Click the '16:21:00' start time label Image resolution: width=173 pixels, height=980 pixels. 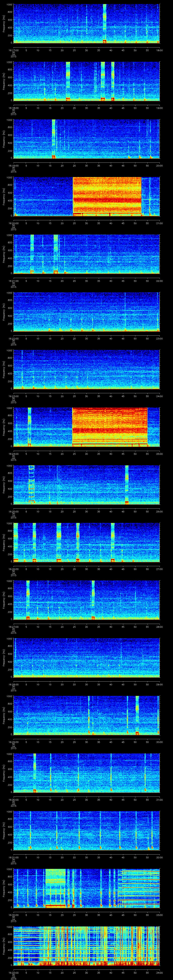pyautogui.click(x=13, y=281)
